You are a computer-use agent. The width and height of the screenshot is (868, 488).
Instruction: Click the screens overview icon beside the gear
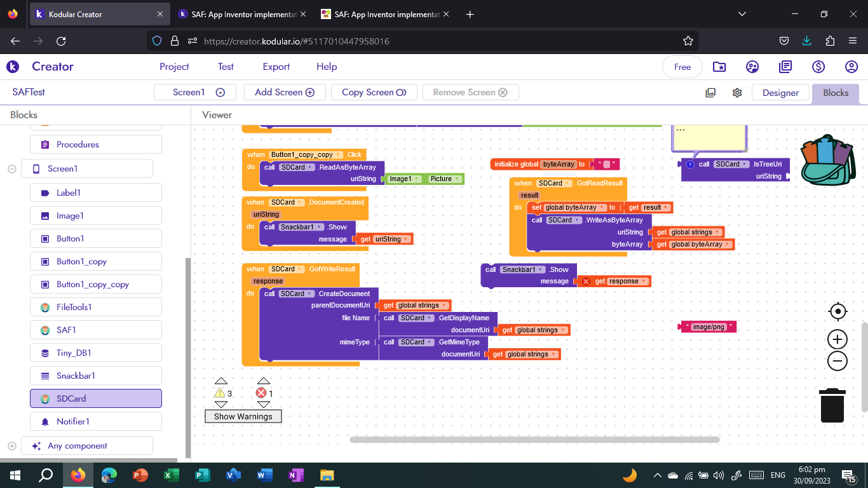click(x=710, y=92)
